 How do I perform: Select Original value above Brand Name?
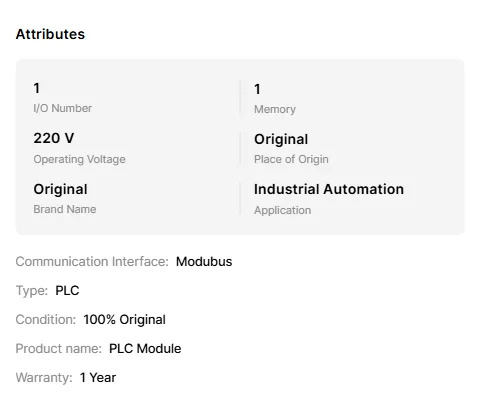[60, 189]
